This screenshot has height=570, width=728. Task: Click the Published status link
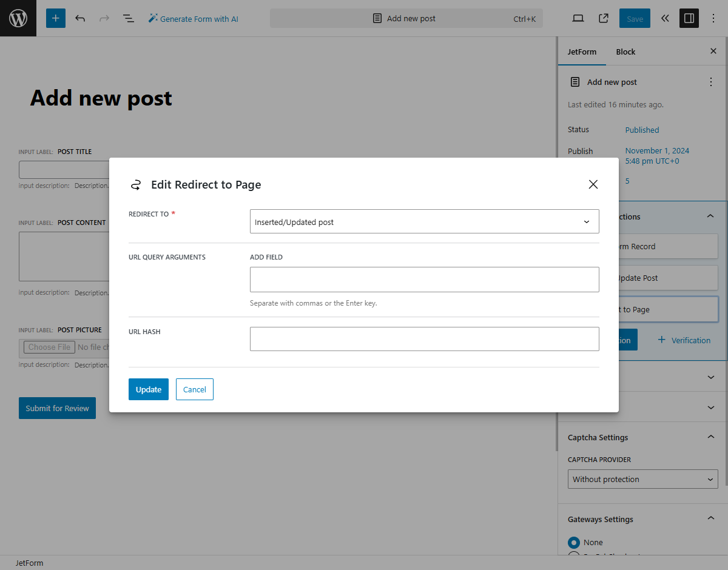642,130
